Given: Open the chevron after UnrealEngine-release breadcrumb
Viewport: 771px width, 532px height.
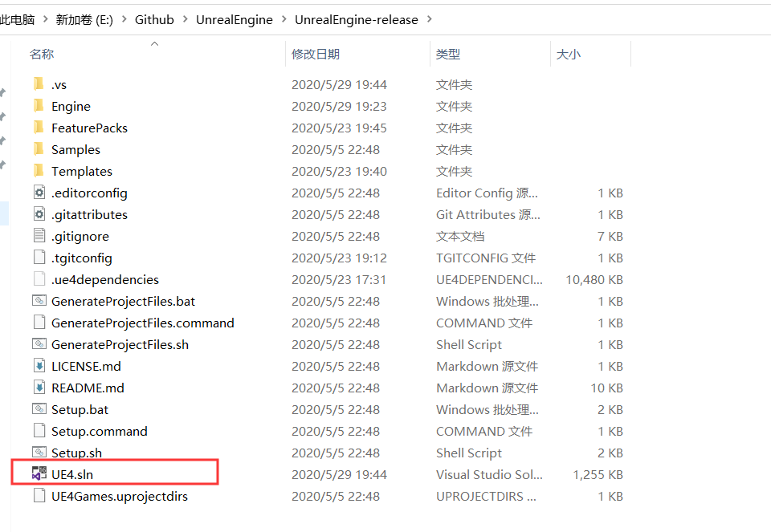Looking at the screenshot, I should 430,19.
